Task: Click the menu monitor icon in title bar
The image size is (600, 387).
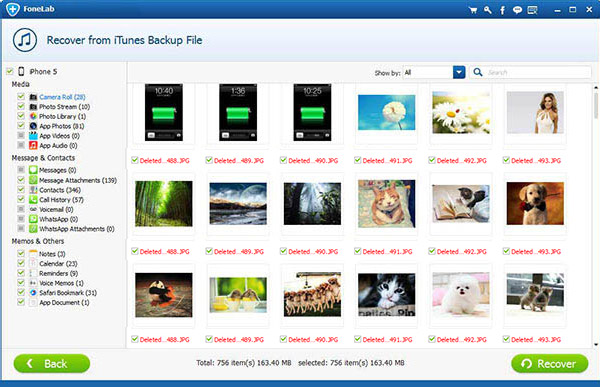Action: (x=532, y=10)
